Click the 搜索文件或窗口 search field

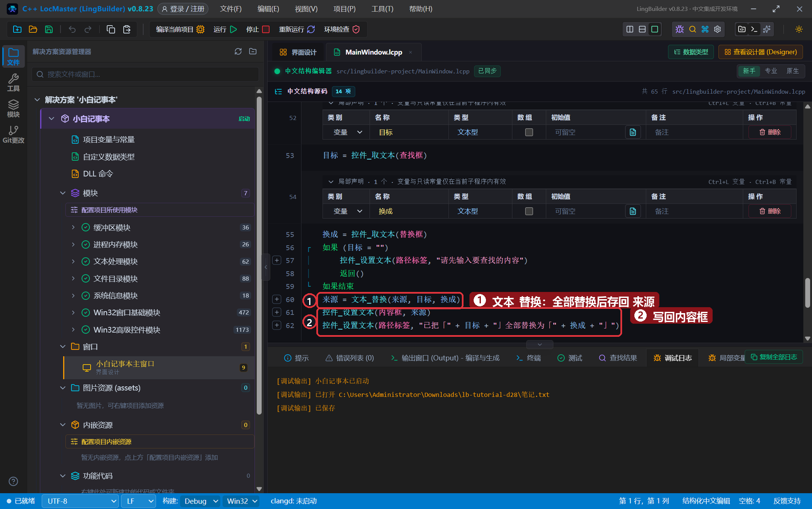[x=145, y=74]
